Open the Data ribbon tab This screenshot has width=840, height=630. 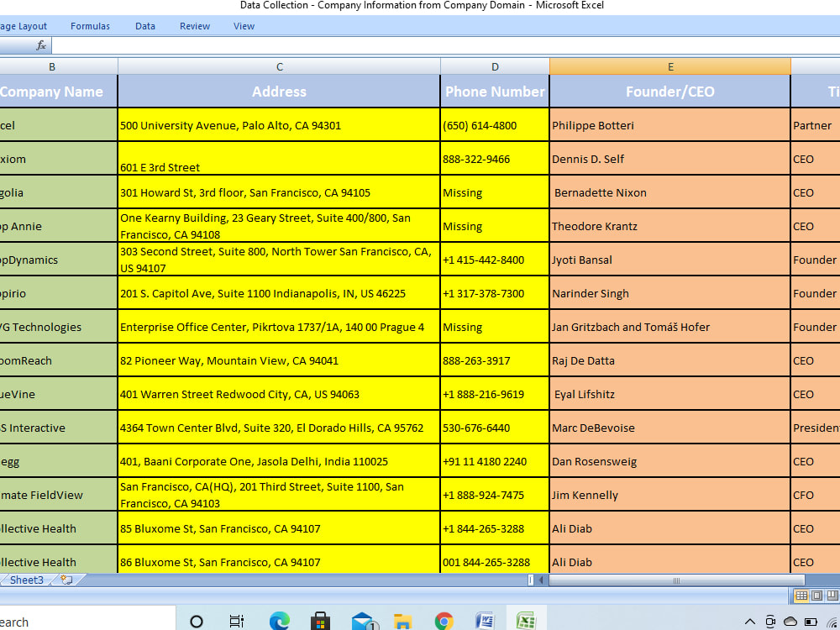click(145, 26)
